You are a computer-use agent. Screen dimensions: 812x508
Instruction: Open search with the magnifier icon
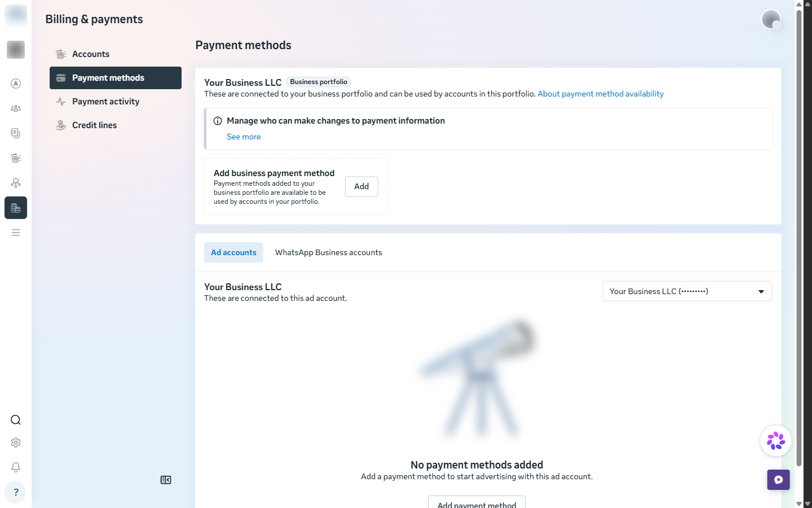(16, 420)
